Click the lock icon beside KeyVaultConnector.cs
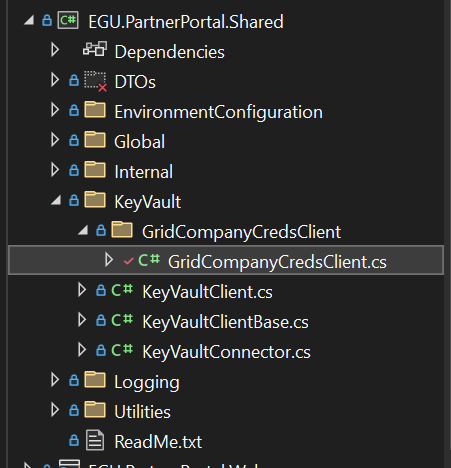Viewport: 451px width, 468px height. click(101, 350)
